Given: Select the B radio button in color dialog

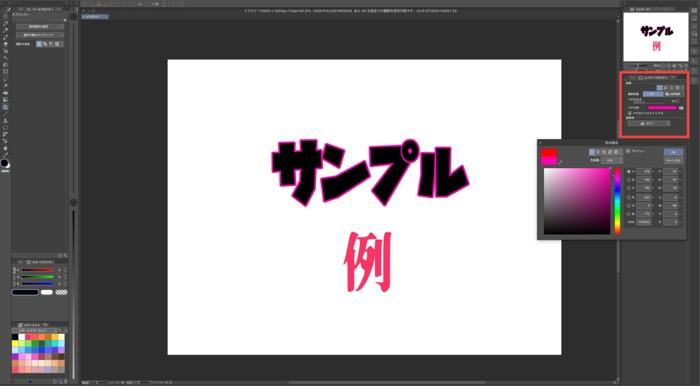Looking at the screenshot, I should point(629,214).
